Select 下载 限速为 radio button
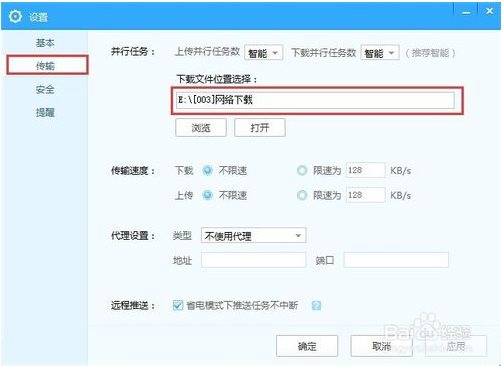Screen dimensions: 504x366 [x=302, y=170]
